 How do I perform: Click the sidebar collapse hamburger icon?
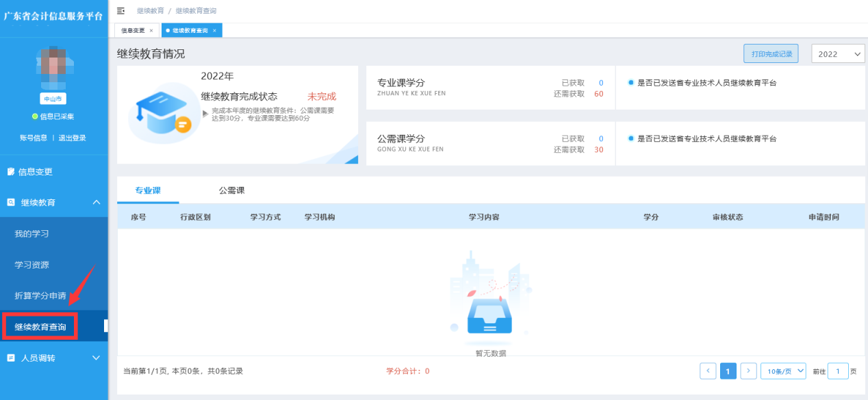click(121, 11)
